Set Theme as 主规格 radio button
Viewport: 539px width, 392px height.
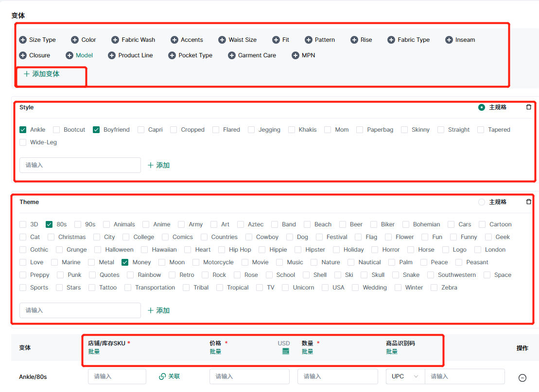[482, 202]
